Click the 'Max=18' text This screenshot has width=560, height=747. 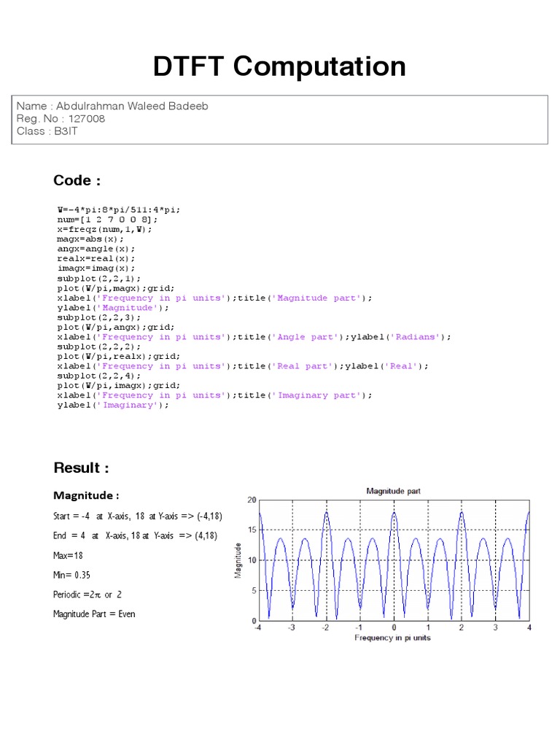[68, 555]
